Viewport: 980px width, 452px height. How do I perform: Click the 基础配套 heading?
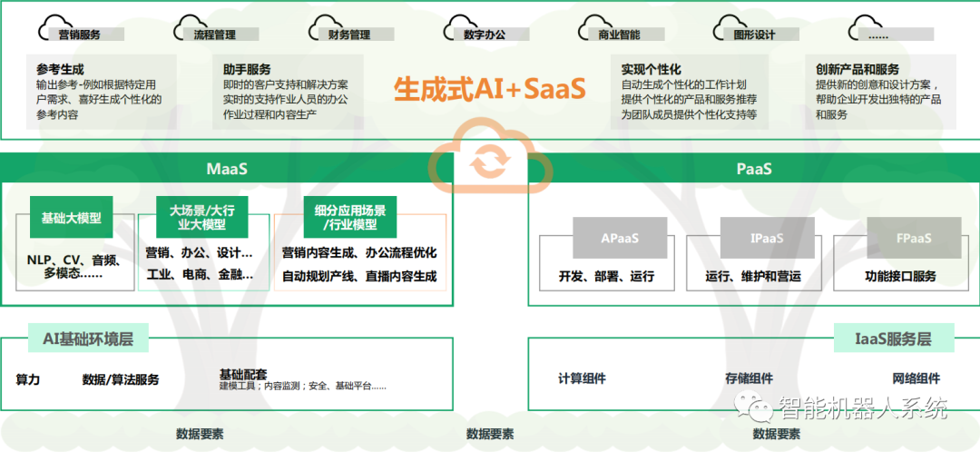point(243,375)
